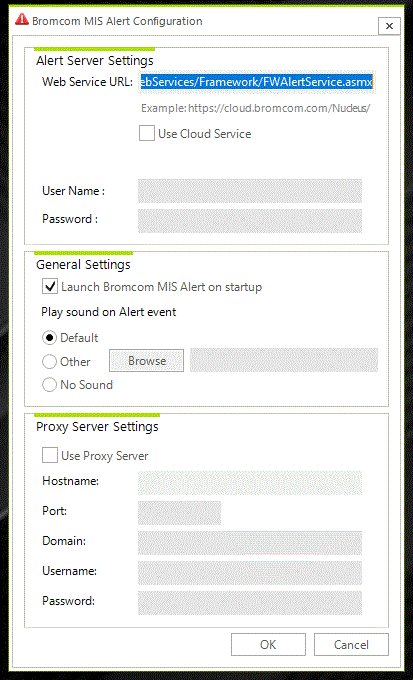Click the Cancel button

tap(351, 644)
